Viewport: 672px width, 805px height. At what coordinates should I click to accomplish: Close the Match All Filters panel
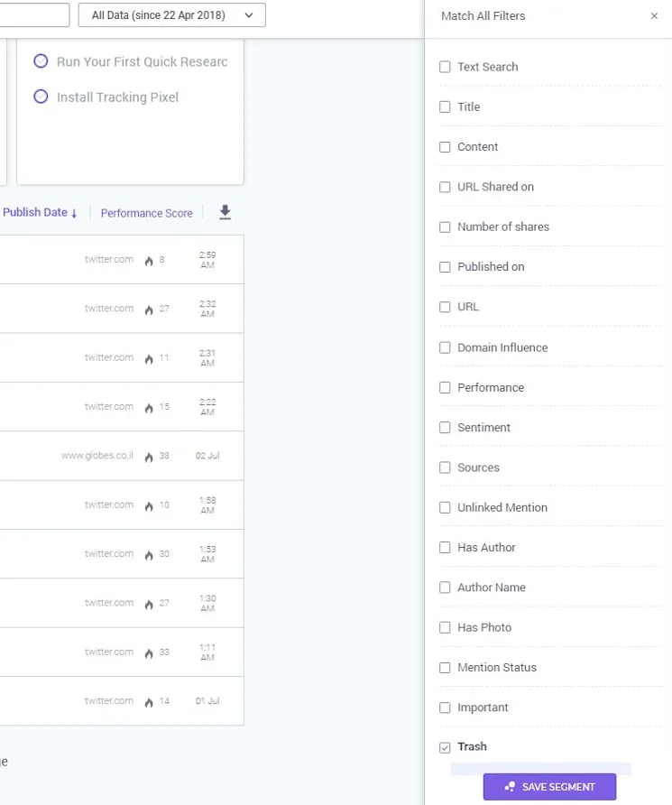pyautogui.click(x=655, y=15)
